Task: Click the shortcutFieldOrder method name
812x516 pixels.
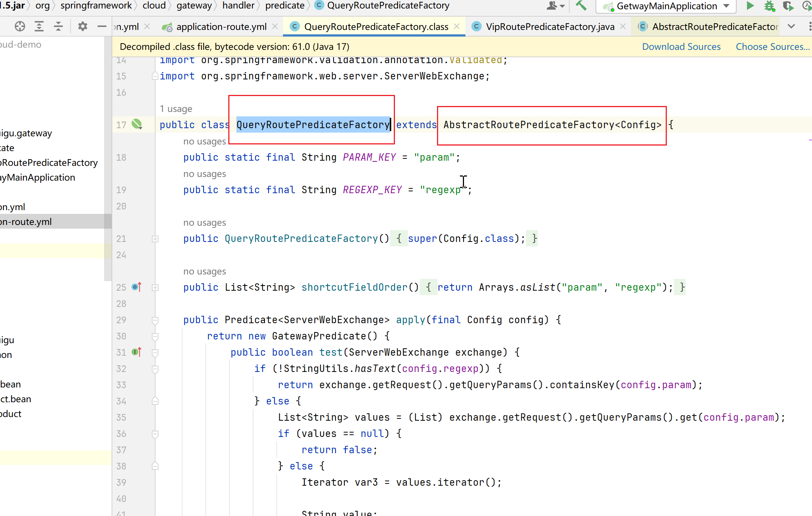Action: tap(354, 287)
